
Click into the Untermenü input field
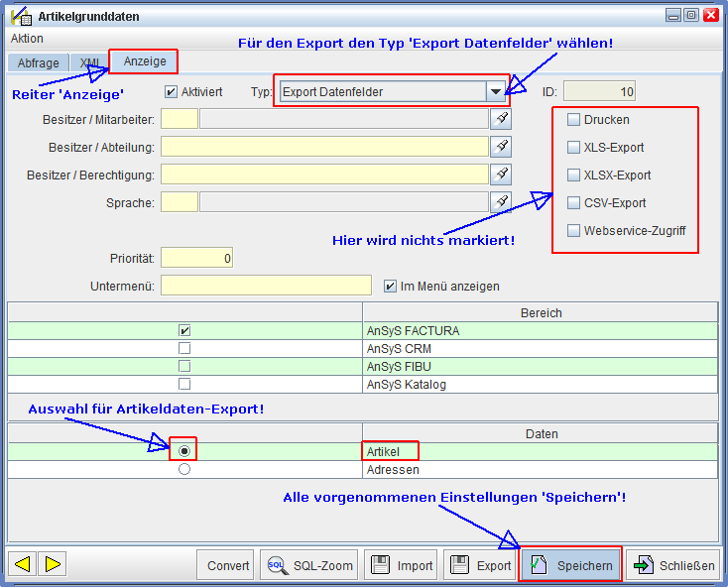tap(266, 286)
